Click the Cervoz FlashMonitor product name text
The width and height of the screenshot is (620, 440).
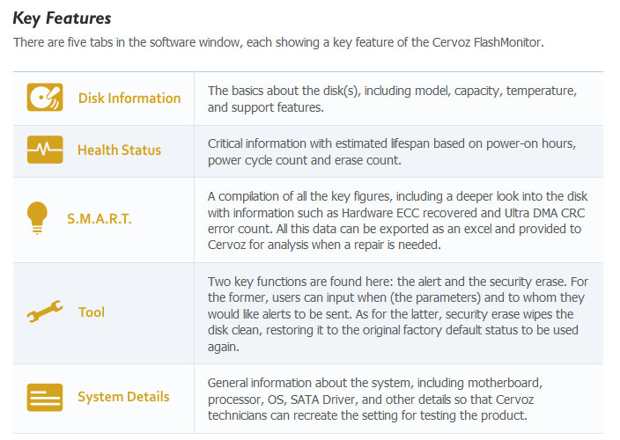click(x=486, y=42)
